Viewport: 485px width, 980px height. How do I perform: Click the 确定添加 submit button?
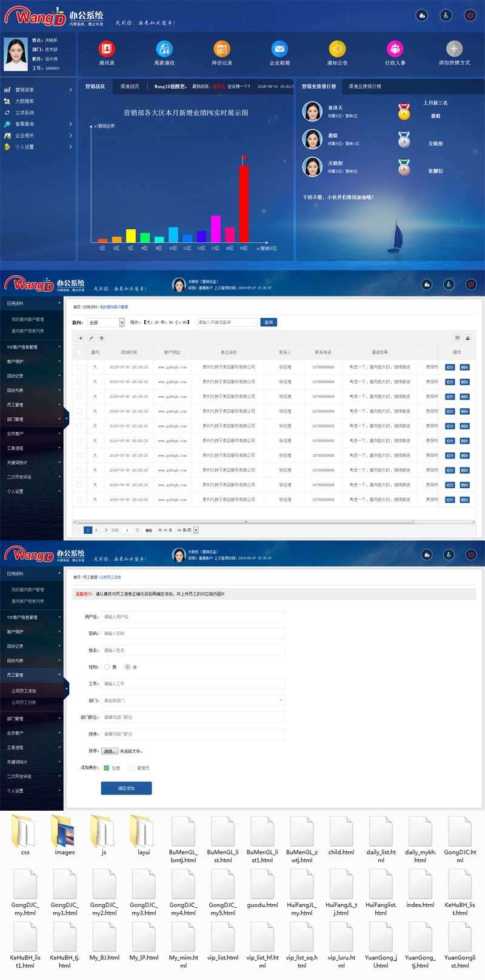tap(126, 788)
